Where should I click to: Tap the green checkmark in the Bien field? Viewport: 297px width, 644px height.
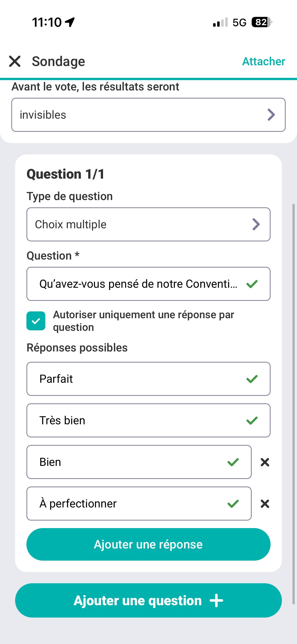[233, 462]
